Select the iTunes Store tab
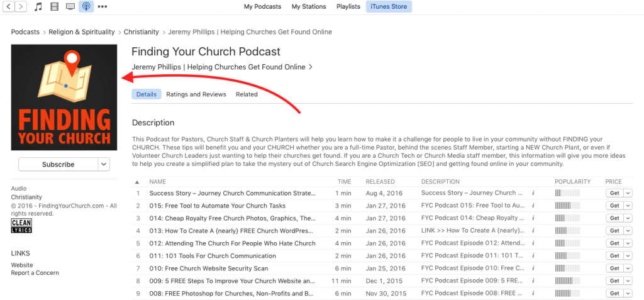The width and height of the screenshot is (644, 300). click(389, 6)
